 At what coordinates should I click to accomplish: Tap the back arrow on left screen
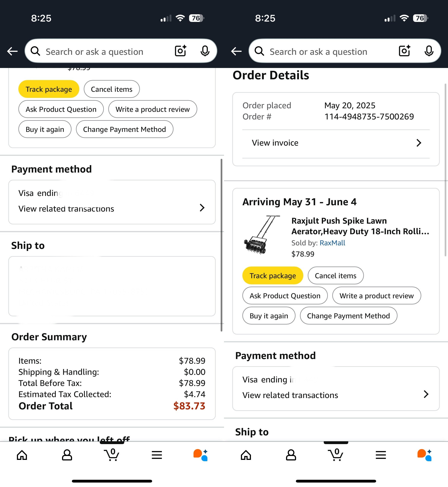(12, 51)
